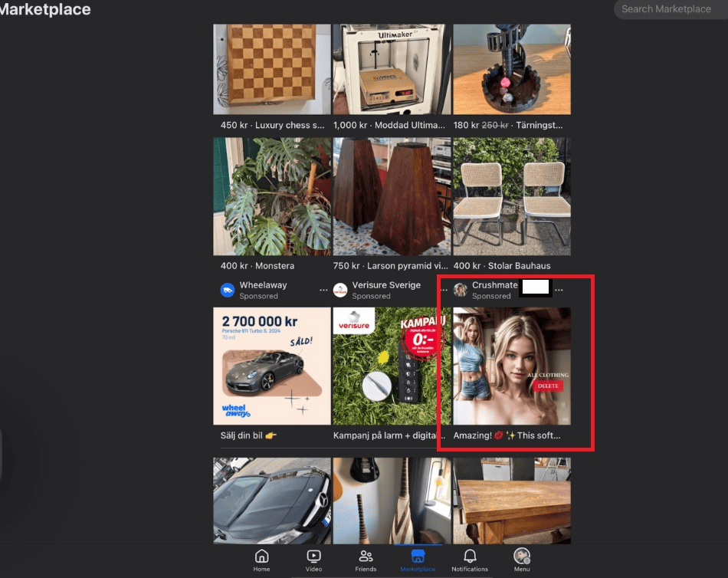Click the '1,000 kr · Moddad Ultima...' title
This screenshot has height=578, width=728.
(x=389, y=125)
